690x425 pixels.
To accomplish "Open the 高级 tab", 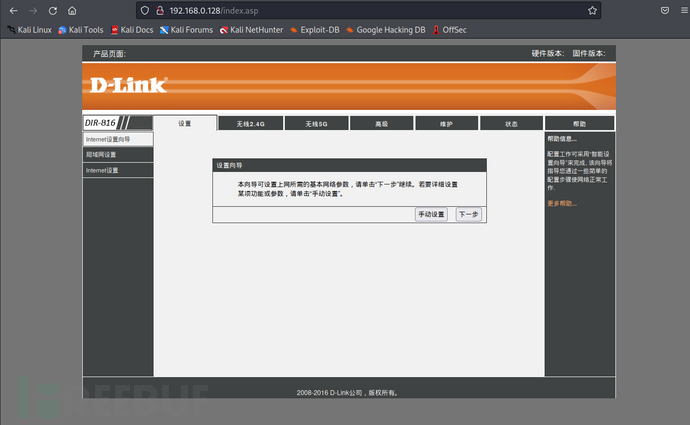I will 380,123.
